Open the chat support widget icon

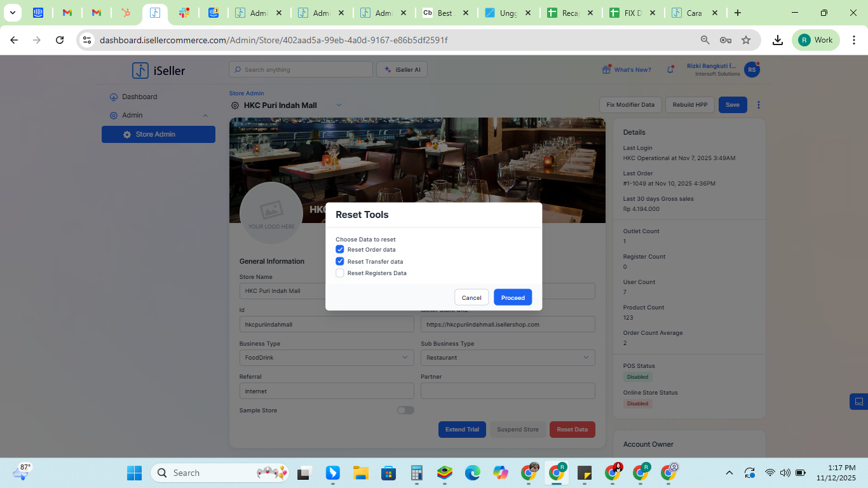tap(858, 402)
